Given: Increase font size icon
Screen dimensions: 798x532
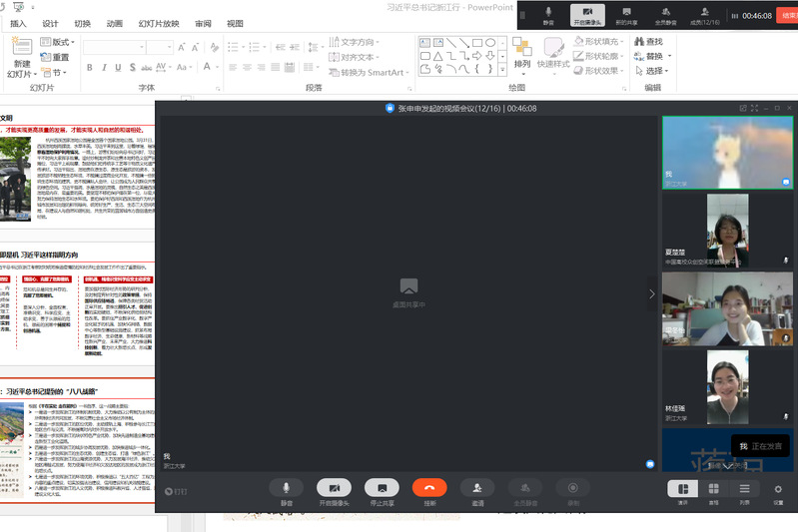Looking at the screenshot, I should tap(182, 47).
